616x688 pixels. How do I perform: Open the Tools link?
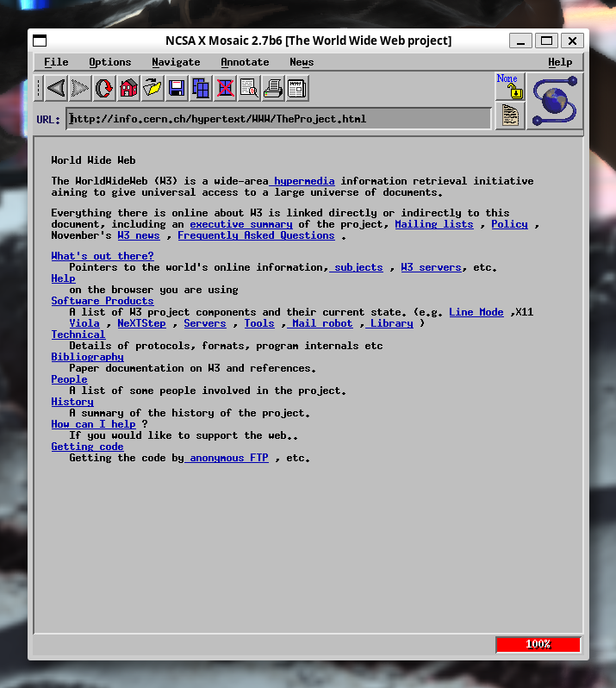click(x=259, y=323)
